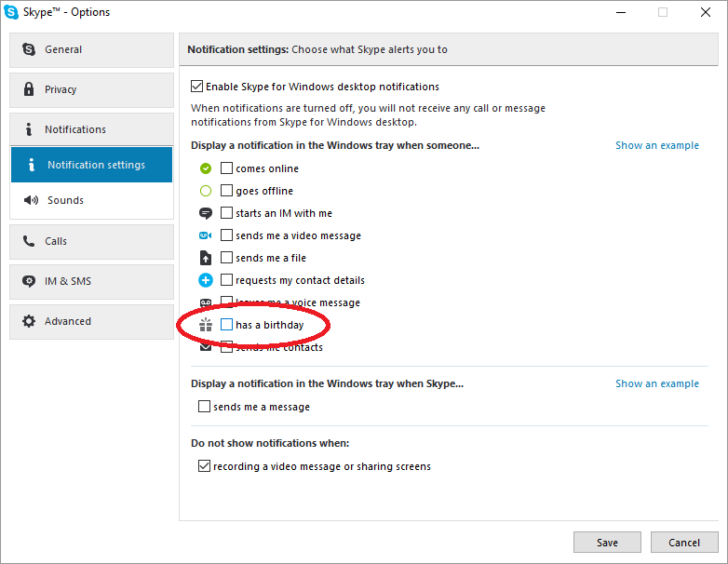This screenshot has height=564, width=728.
Task: Tick 'starts an IM with me'
Action: tap(226, 212)
